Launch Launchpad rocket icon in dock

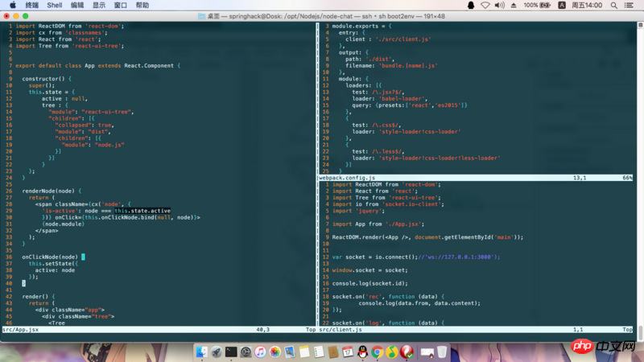217,352
